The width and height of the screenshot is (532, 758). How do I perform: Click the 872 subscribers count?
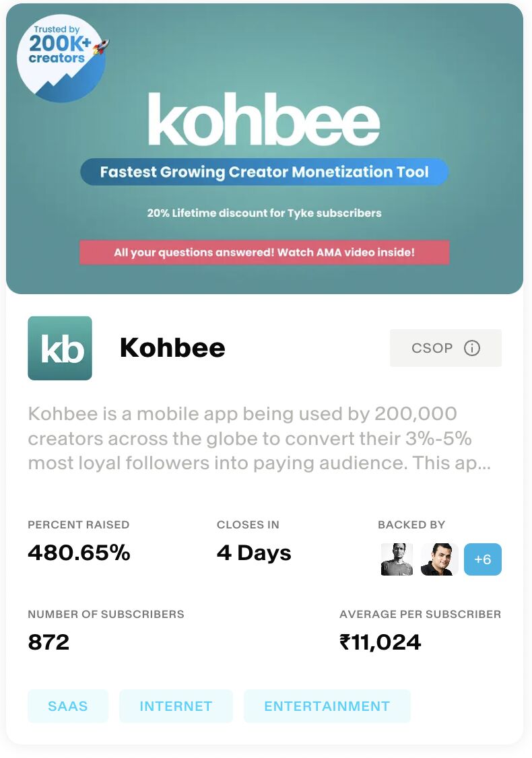[48, 642]
